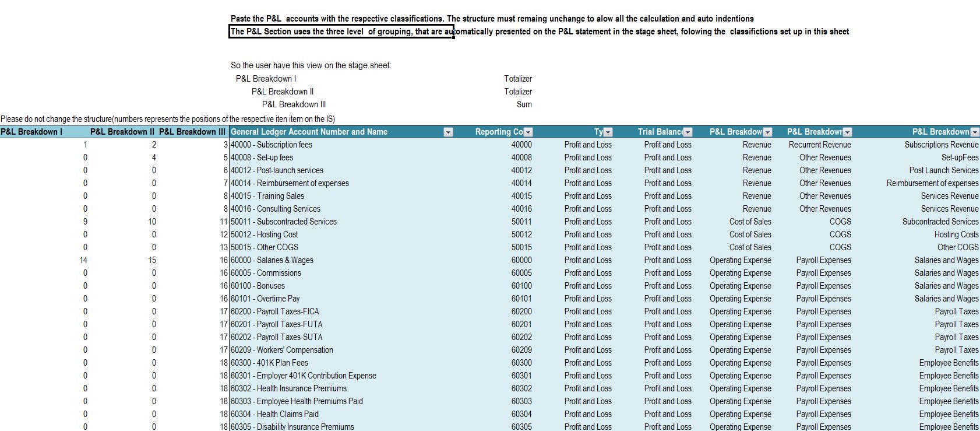
Task: Select cell '50011 - Subscontracted Services'
Action: [341, 222]
